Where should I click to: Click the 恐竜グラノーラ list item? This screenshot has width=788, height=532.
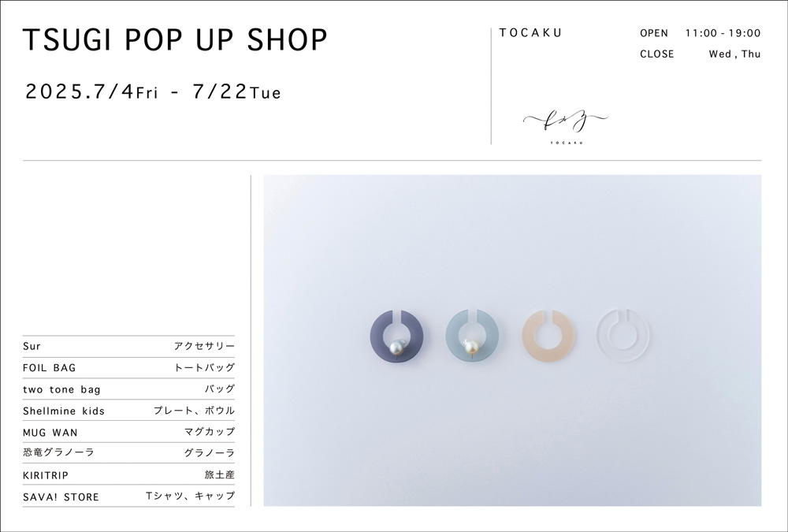point(128,452)
